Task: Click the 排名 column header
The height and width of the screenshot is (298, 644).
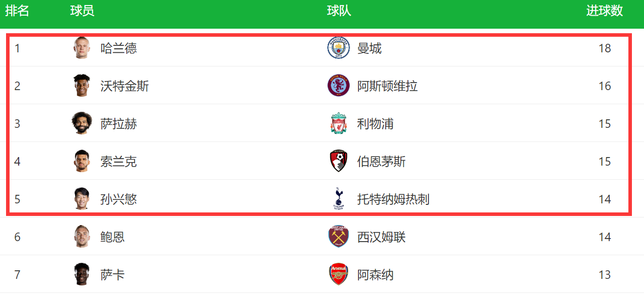Action: [17, 11]
